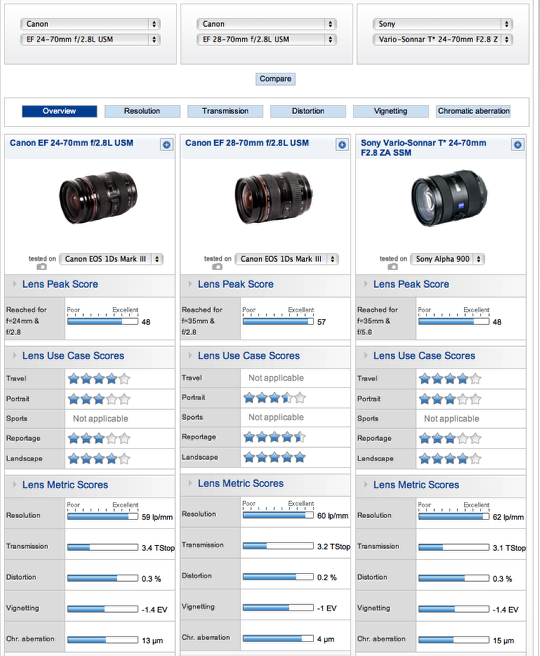The width and height of the screenshot is (540, 656).
Task: Open EF 28-70mm f/2.8L USM lens dropdown
Action: [266, 39]
